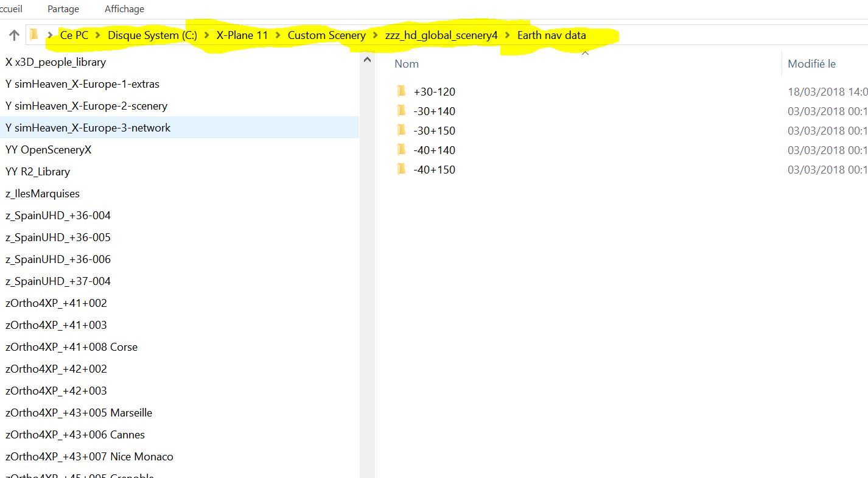Select the -40+150 folder icon
Viewport: 868px width, 478px height.
(401, 169)
